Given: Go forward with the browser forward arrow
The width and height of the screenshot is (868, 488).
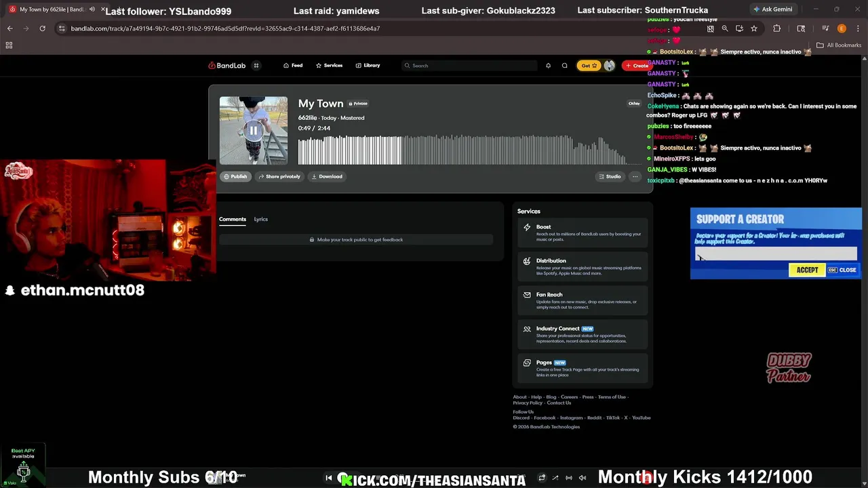Looking at the screenshot, I should [26, 28].
